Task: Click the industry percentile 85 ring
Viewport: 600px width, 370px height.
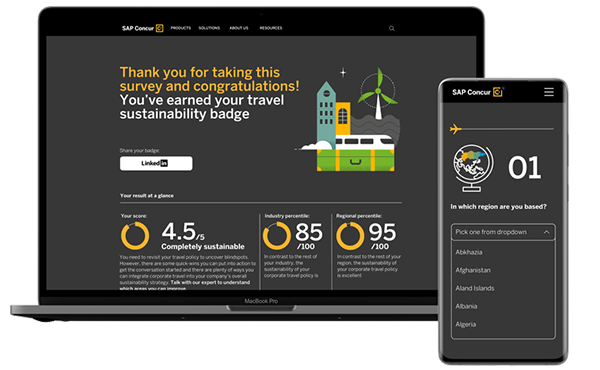Action: point(277,236)
